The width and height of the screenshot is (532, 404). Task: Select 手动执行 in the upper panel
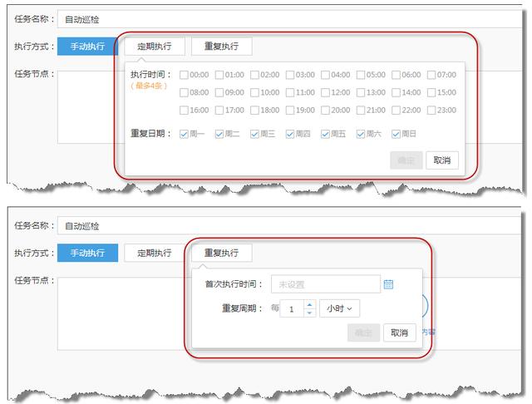tap(87, 46)
